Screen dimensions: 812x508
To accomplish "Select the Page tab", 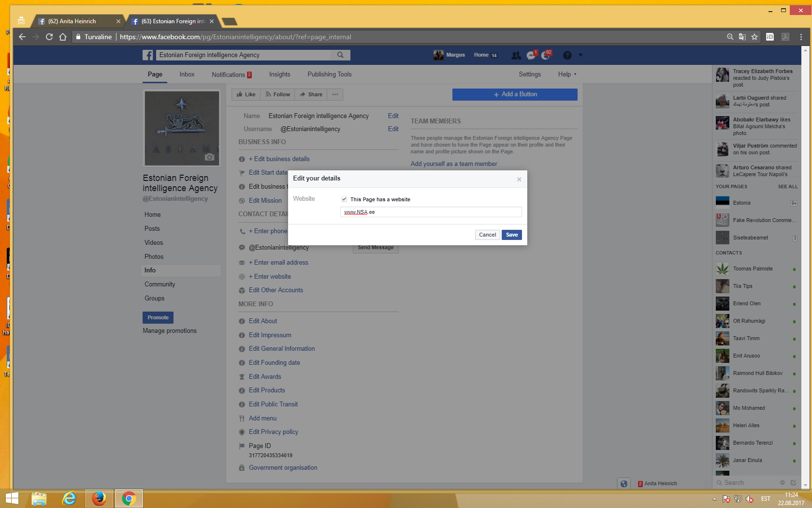I will [x=155, y=74].
